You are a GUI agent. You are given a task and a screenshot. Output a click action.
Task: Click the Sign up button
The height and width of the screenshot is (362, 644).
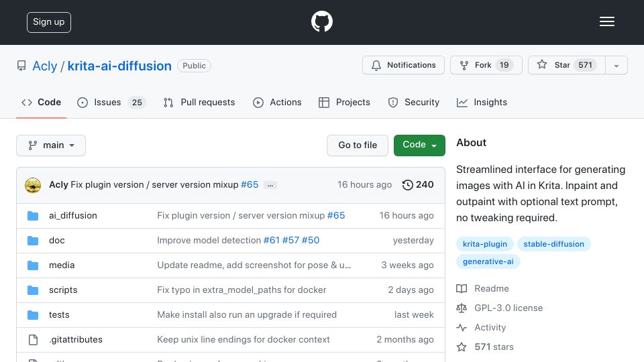pyautogui.click(x=49, y=22)
